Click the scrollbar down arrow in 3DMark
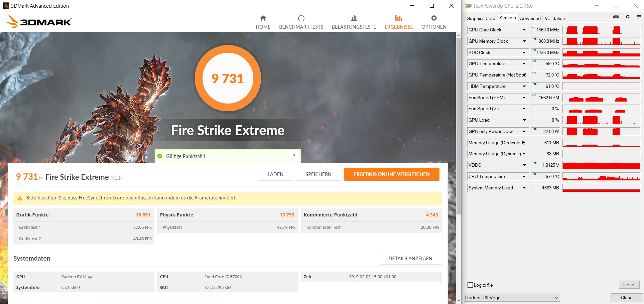The width and height of the screenshot is (644, 304). point(459,301)
